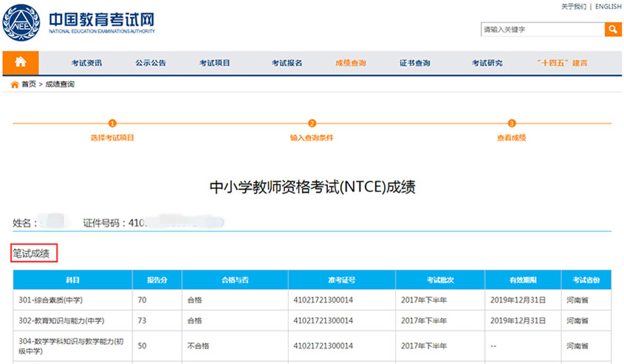Go to 考试项目 section
Image resolution: width=624 pixels, height=364 pixels.
(x=215, y=63)
